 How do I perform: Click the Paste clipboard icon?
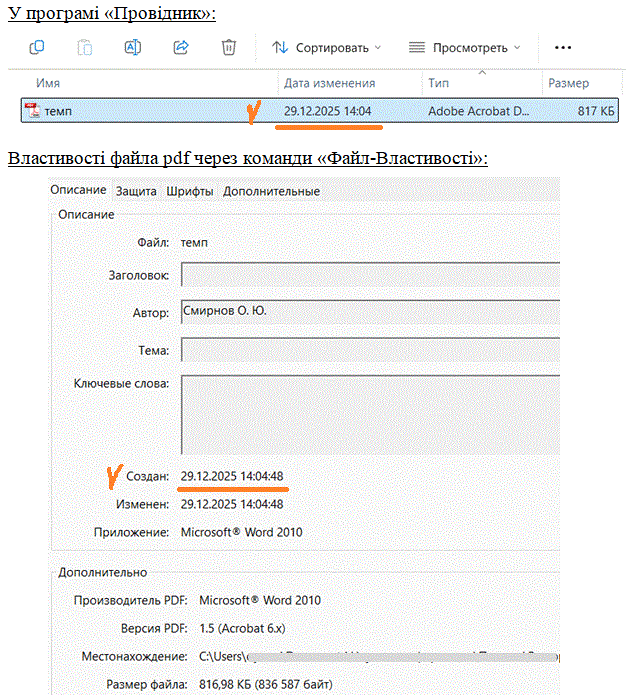click(85, 47)
